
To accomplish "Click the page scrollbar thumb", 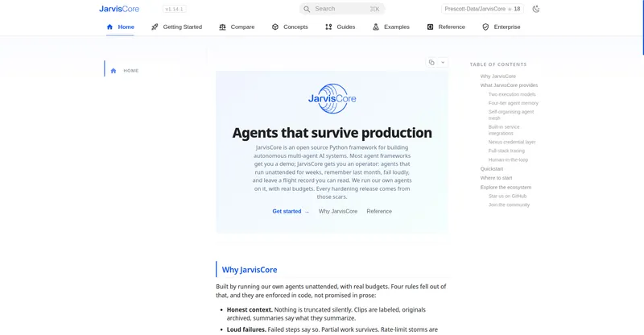I will coord(642,27).
